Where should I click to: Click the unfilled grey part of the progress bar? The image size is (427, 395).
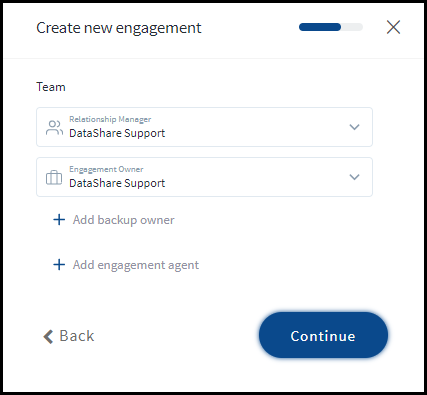click(352, 27)
